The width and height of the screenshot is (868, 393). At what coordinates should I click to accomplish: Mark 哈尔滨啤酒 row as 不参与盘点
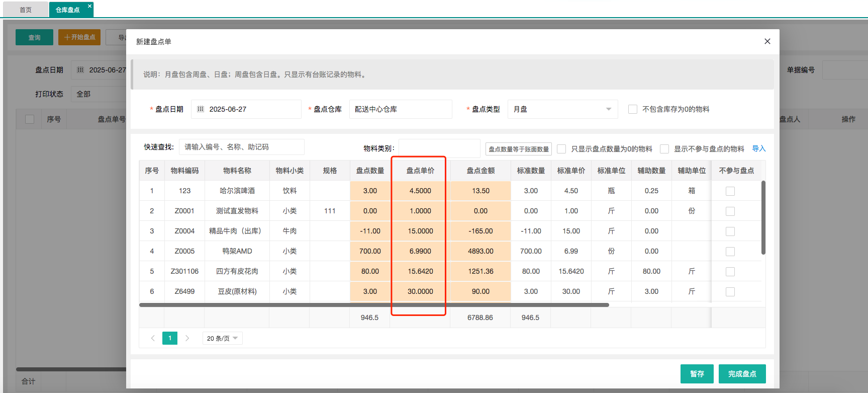(730, 191)
